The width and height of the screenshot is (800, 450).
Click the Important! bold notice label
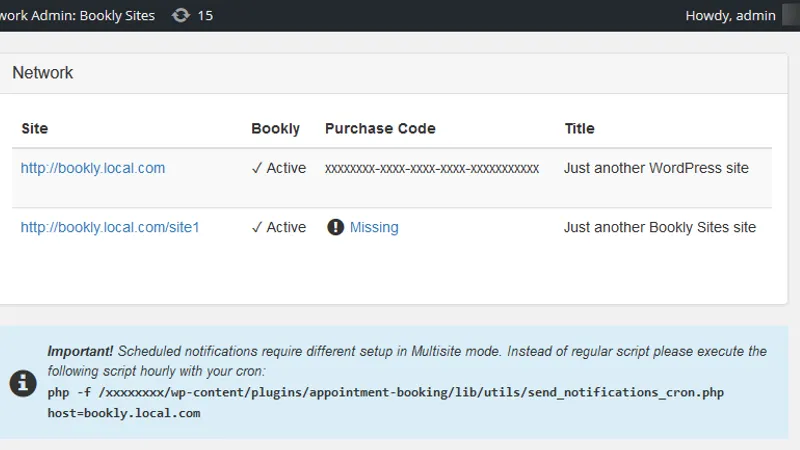point(80,352)
